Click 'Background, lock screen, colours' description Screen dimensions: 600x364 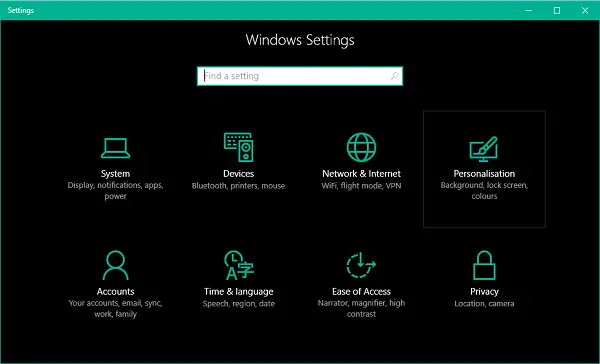[x=484, y=191]
